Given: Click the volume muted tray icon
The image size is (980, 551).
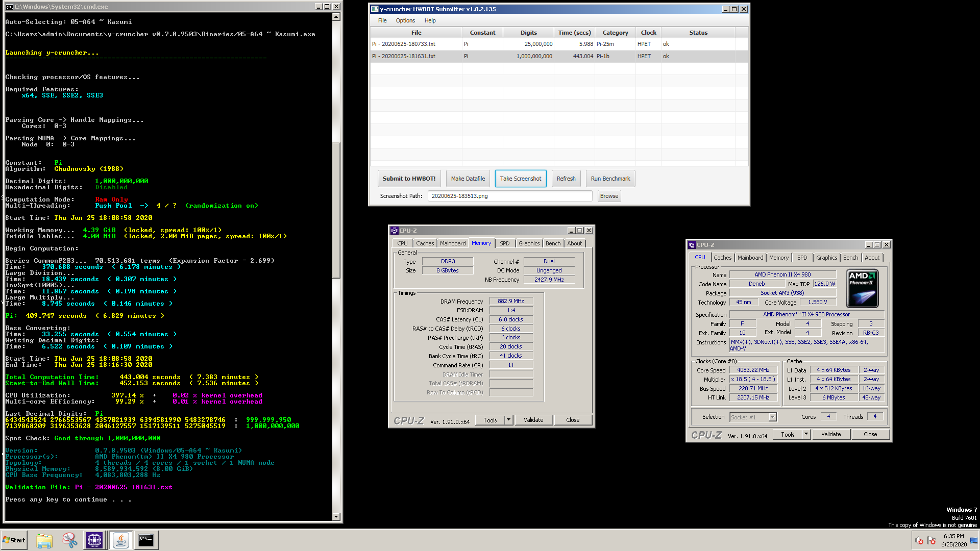Looking at the screenshot, I should 919,541.
